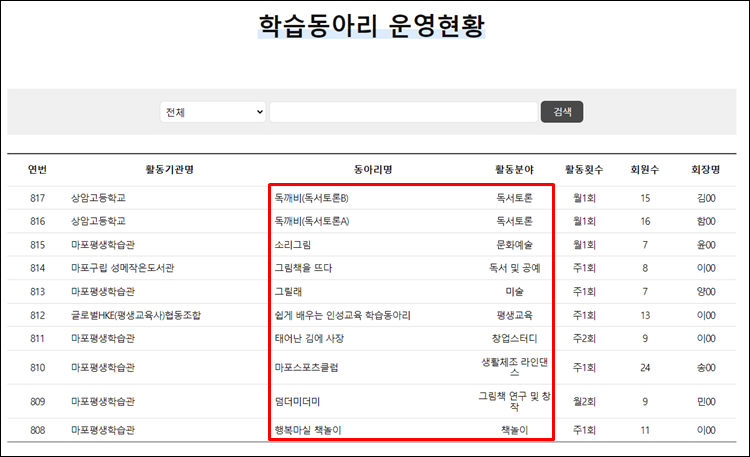Click member count 16 in row 816
This screenshot has height=457, width=750.
tap(645, 221)
